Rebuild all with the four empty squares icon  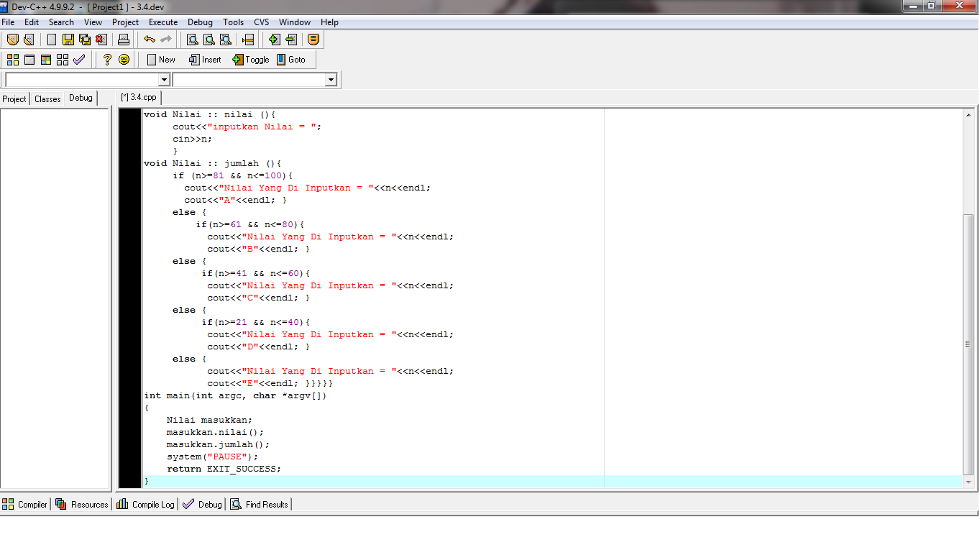(x=63, y=60)
